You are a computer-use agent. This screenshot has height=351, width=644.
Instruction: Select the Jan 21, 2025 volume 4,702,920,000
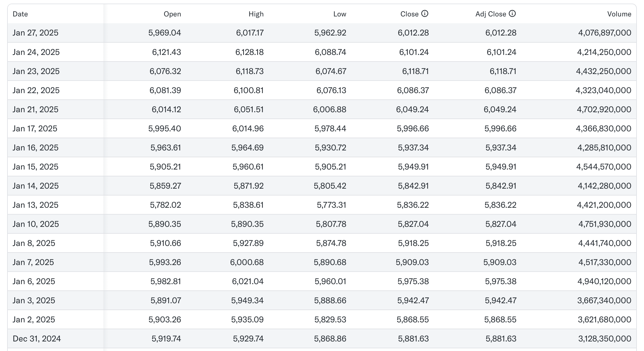[604, 110]
